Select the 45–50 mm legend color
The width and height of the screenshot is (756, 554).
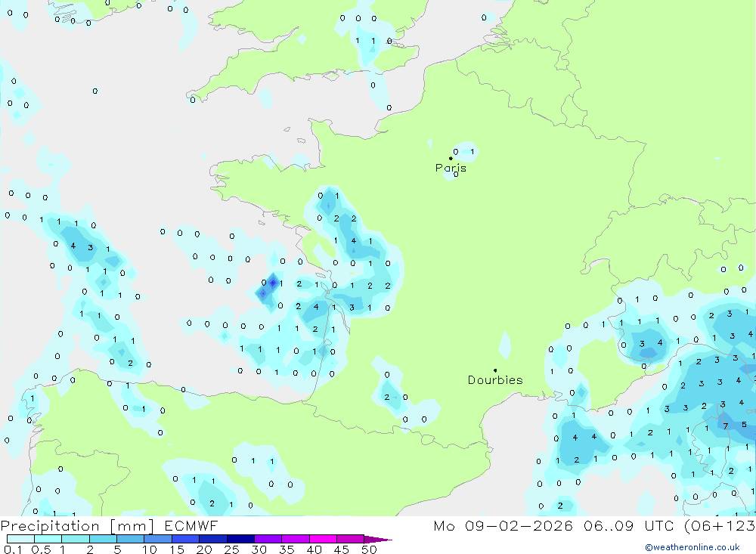(351, 539)
